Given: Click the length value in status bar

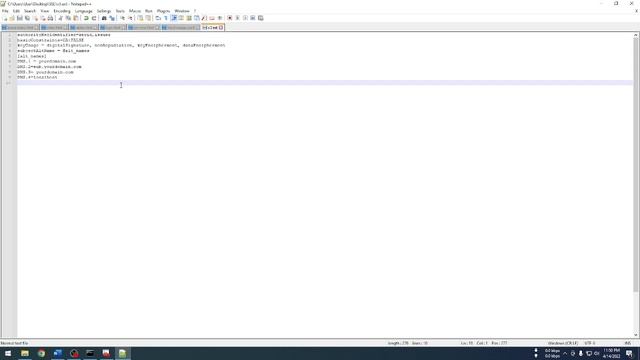Looking at the screenshot, I should pos(398,343).
